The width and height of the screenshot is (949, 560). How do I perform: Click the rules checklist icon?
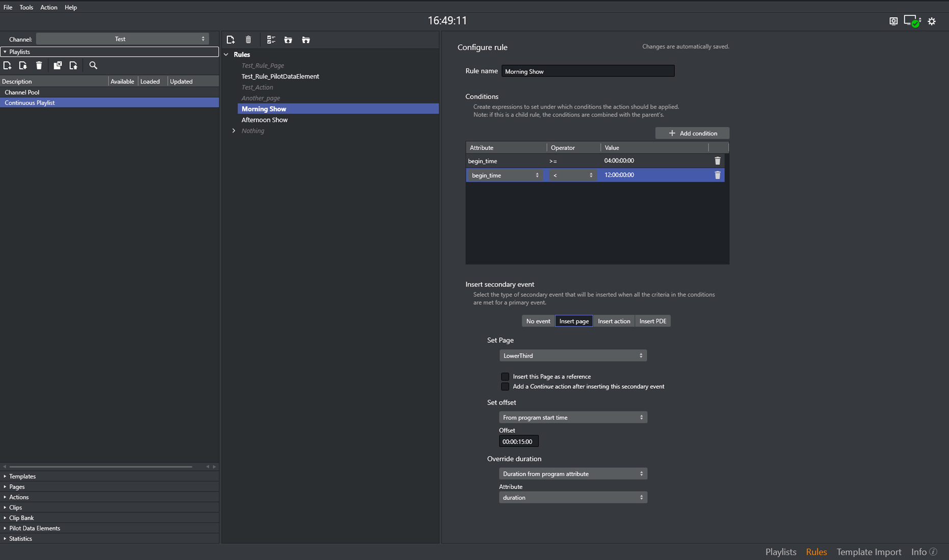tap(271, 40)
